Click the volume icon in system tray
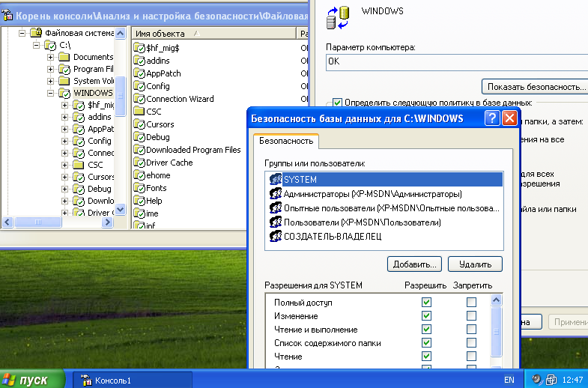 click(536, 379)
